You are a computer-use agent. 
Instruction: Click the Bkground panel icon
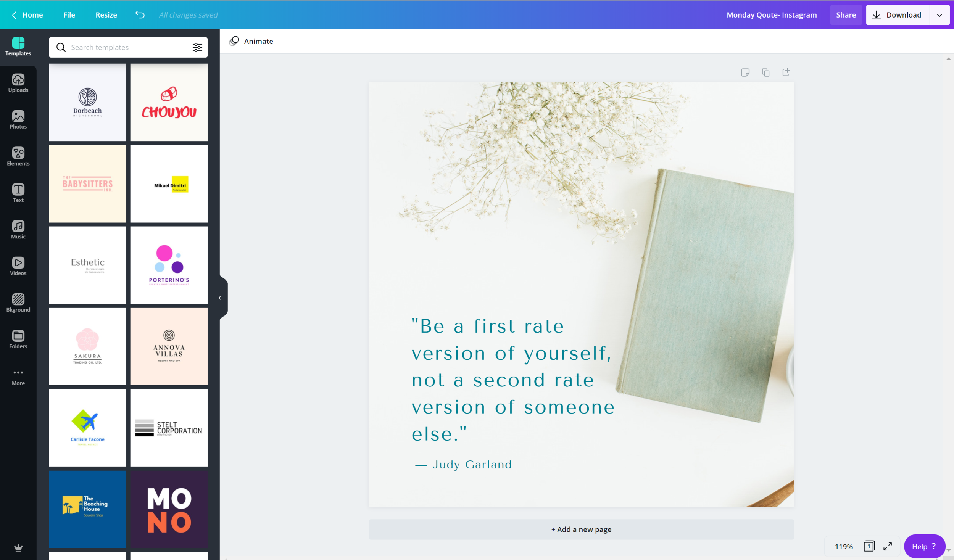coord(18,303)
